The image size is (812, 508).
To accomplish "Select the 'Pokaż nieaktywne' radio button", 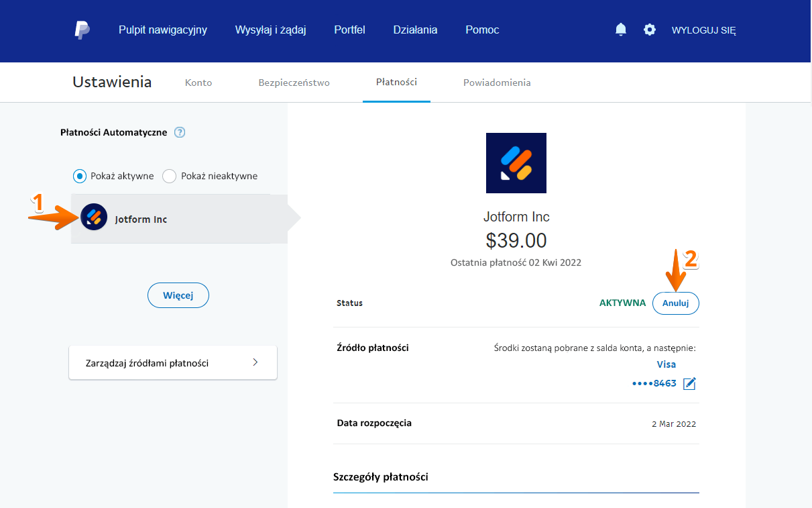I will [170, 176].
